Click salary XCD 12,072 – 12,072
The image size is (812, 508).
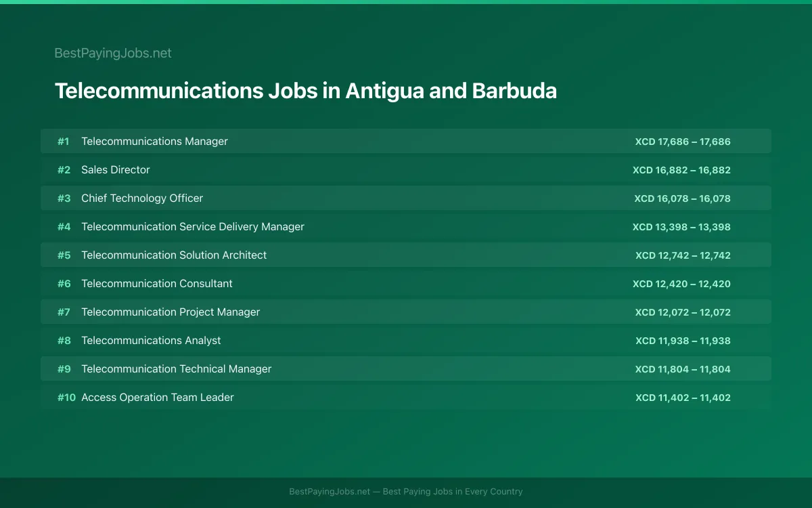tap(683, 312)
